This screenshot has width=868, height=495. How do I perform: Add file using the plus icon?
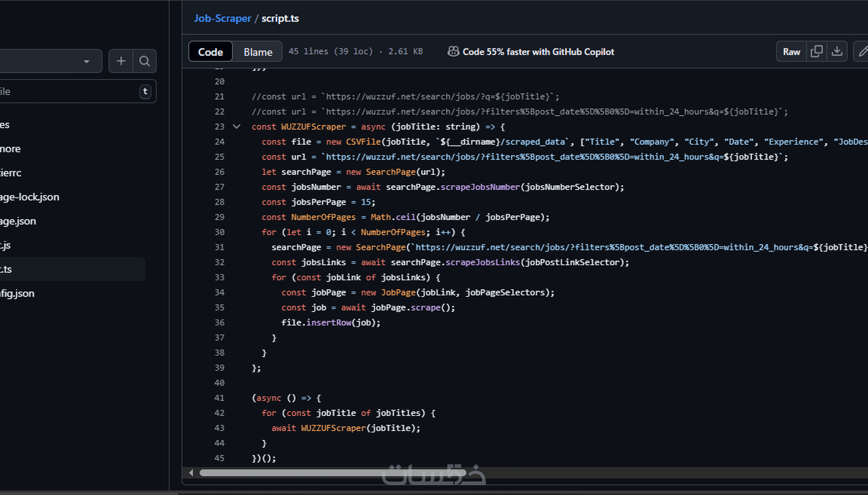click(121, 61)
